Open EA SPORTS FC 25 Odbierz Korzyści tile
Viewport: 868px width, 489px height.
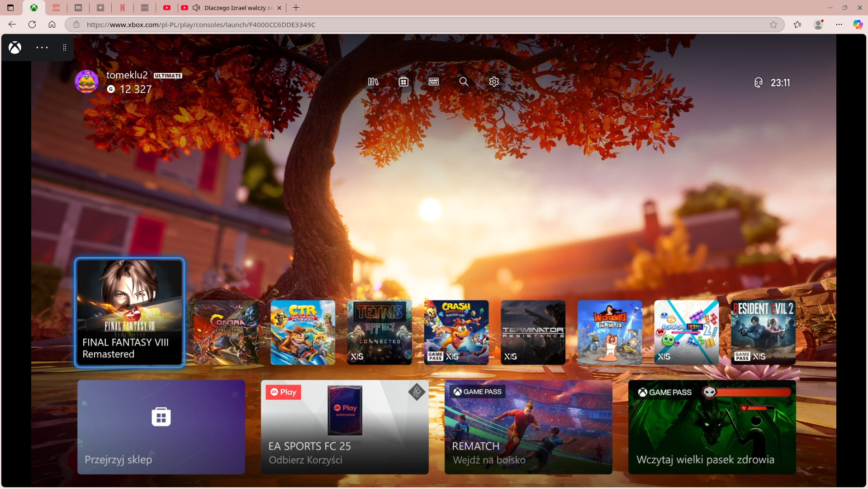coord(345,427)
